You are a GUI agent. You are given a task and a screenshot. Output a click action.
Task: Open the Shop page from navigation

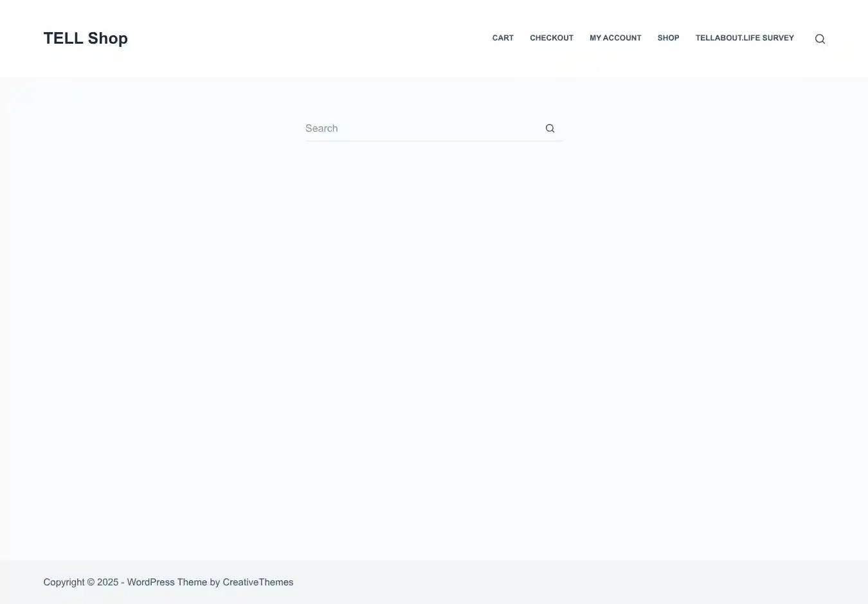coord(668,38)
